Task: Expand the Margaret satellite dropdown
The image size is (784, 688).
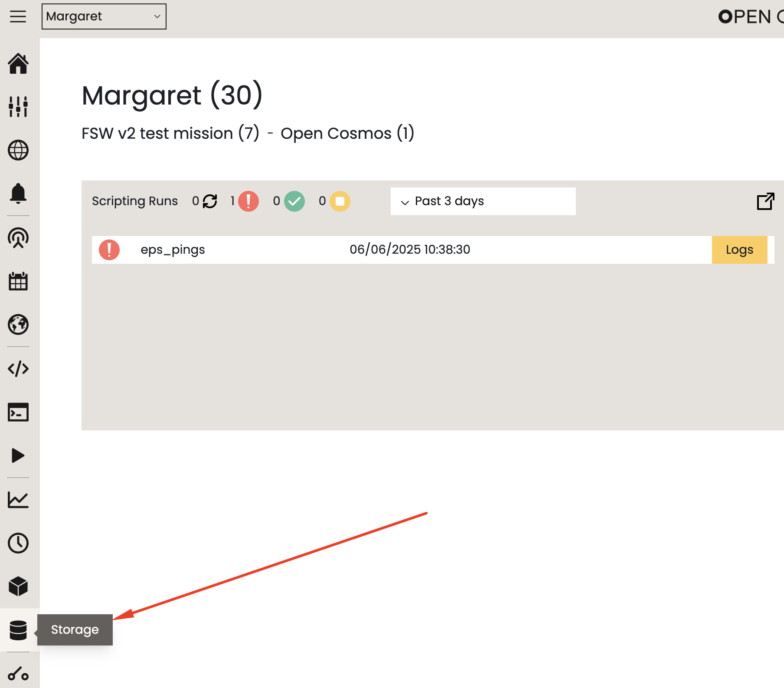Action: 104,16
